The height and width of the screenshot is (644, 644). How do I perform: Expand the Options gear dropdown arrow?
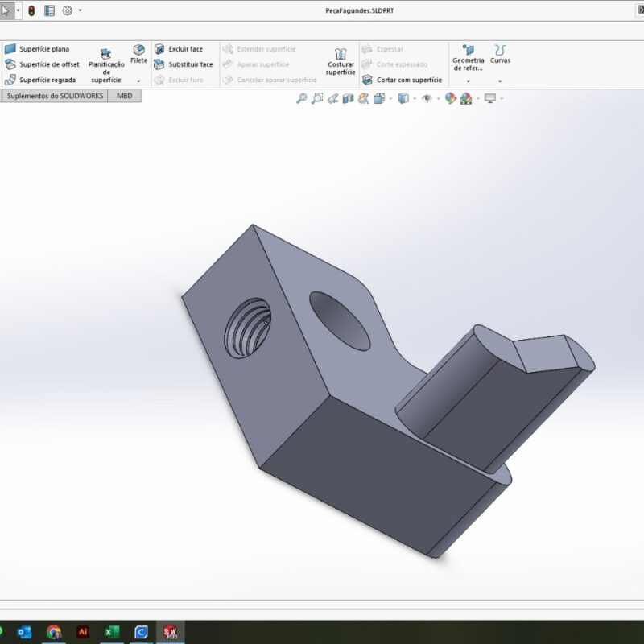(80, 10)
